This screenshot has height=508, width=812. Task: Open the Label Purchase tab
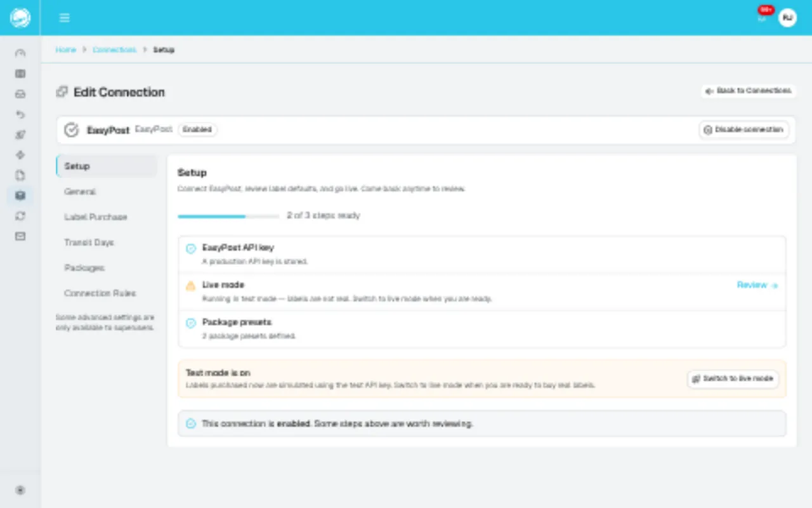(x=107, y=217)
